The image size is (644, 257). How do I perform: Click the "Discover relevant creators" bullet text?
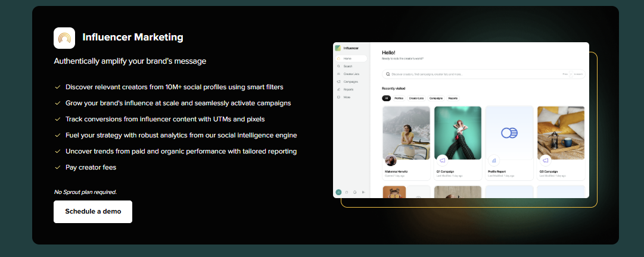[174, 87]
